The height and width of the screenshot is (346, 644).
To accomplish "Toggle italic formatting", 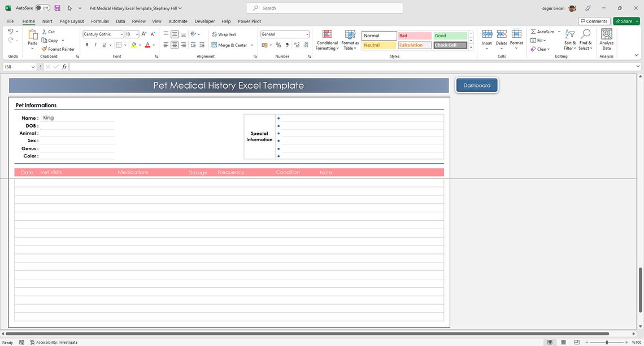I will [95, 45].
